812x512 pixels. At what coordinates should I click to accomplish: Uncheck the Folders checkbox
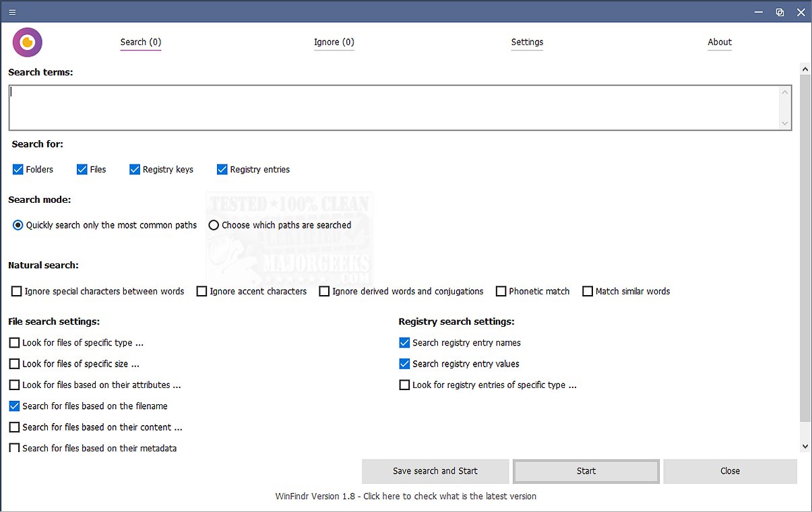pos(18,170)
